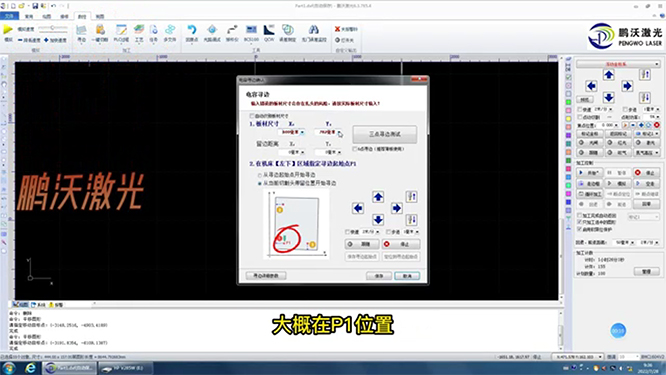Click the left jog arrow in the dialog

tap(358, 208)
